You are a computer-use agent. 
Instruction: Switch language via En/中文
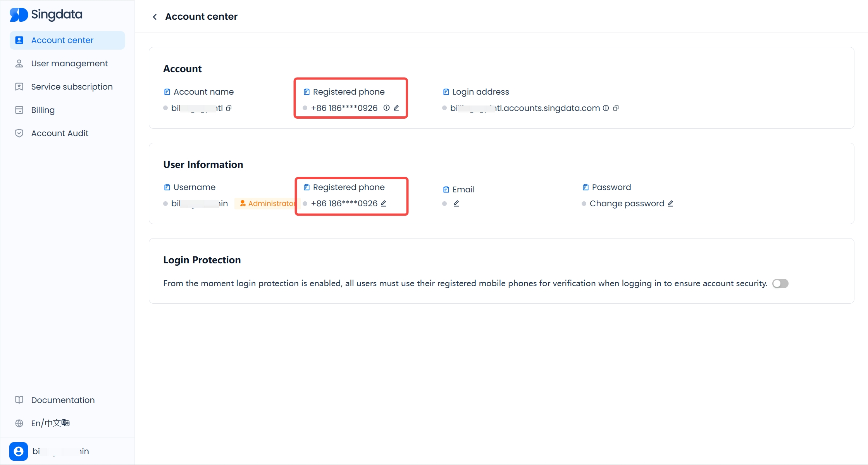(x=50, y=423)
